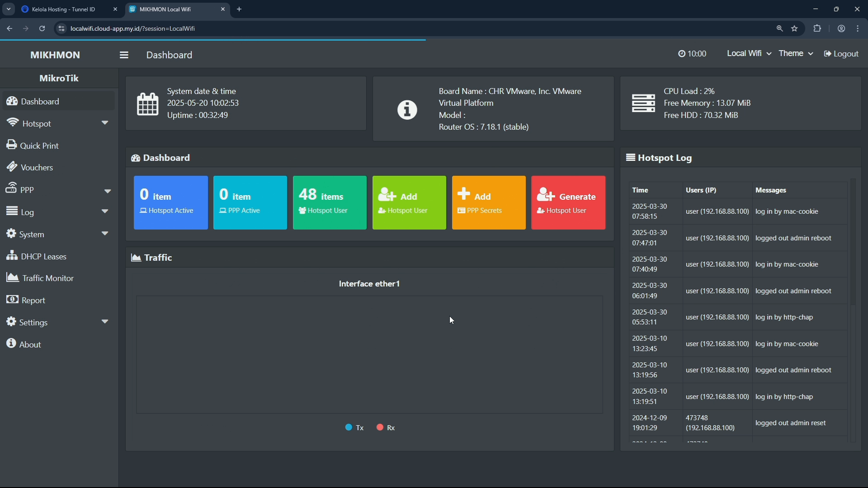Bookmark this page with the star icon
This screenshot has width=868, height=488.
click(x=795, y=28)
